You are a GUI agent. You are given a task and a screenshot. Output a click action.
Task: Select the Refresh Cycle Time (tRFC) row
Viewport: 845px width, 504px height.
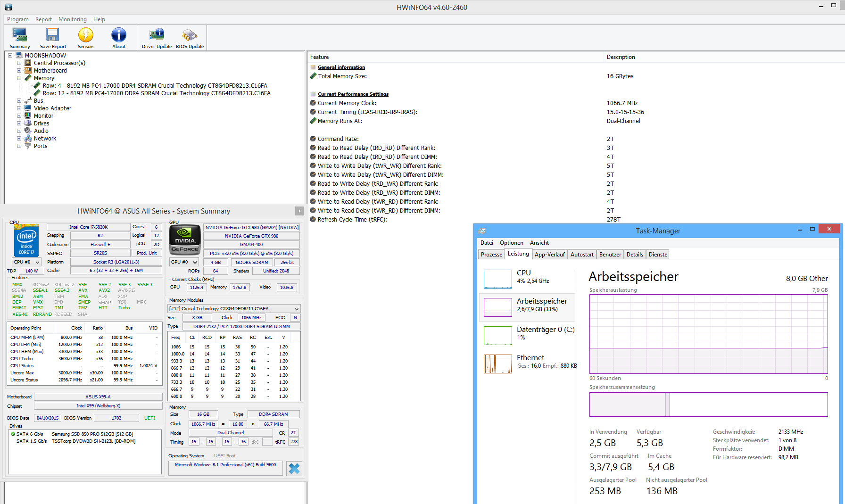[576, 220]
